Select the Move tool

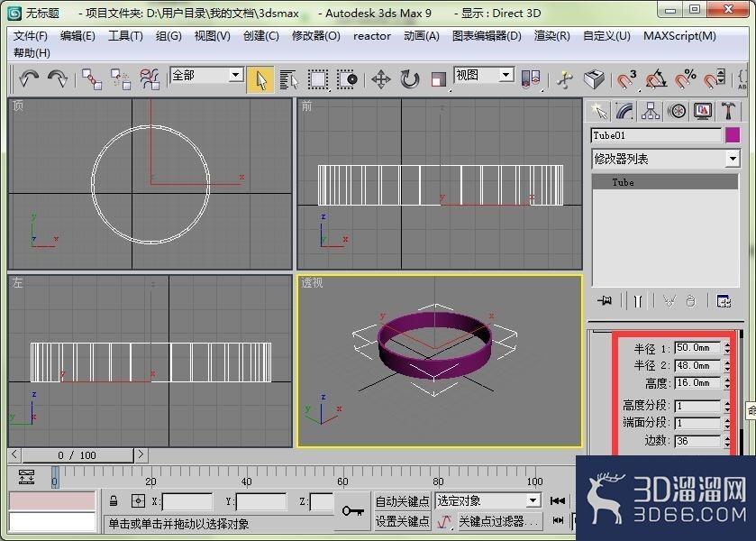tap(381, 79)
